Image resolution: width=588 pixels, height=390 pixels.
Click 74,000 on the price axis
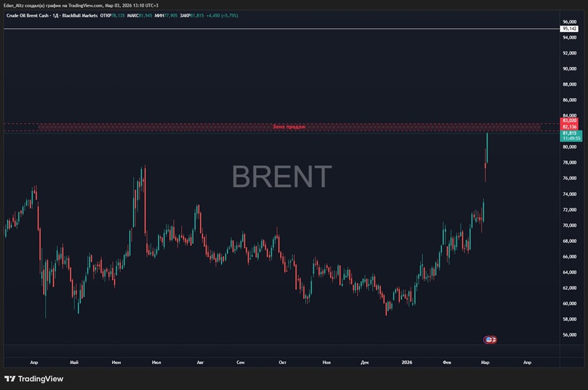[x=569, y=194]
